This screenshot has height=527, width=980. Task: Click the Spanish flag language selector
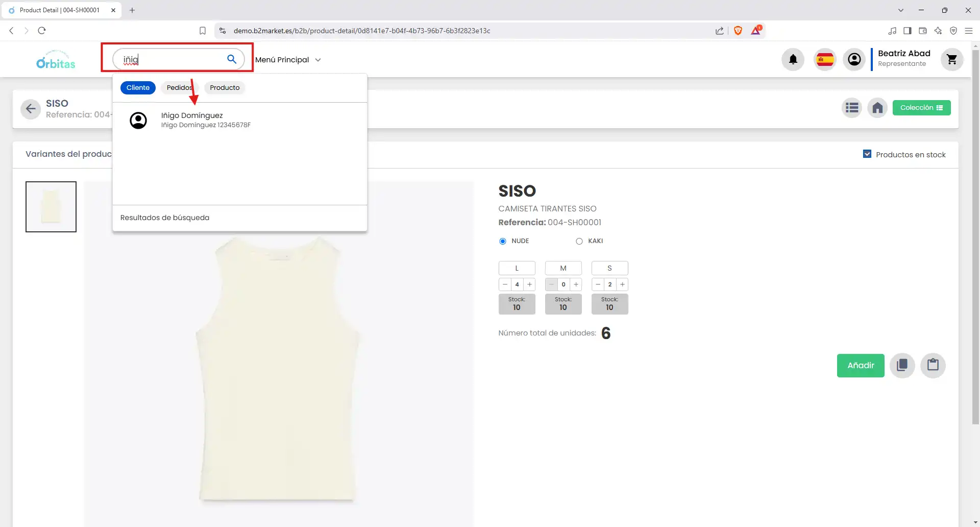pos(824,59)
